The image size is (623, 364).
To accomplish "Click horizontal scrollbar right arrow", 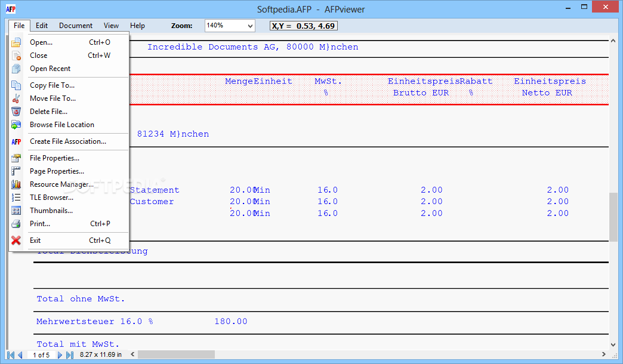I will (603, 354).
